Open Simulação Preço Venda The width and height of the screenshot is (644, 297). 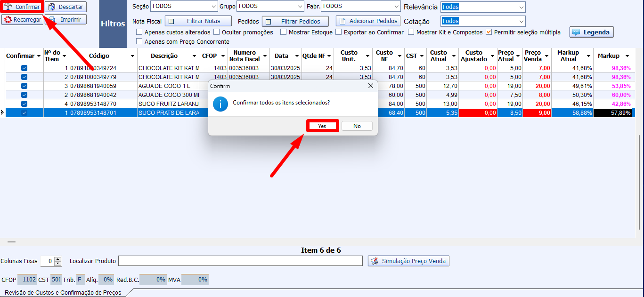click(408, 261)
